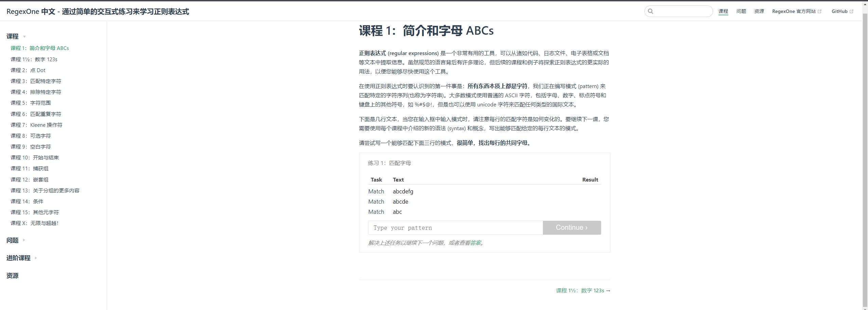Open lesson 课程 7: Kleene 操作符

tap(36, 125)
